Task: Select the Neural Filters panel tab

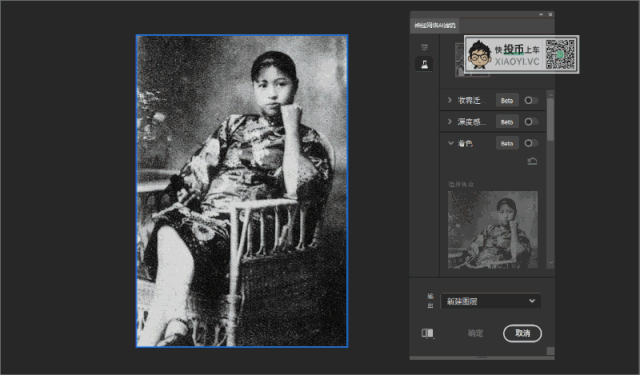Action: point(435,25)
